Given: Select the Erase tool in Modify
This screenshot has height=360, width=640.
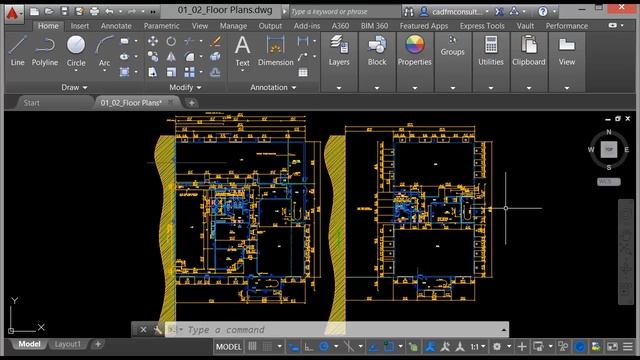Looking at the screenshot, I should click(x=216, y=41).
